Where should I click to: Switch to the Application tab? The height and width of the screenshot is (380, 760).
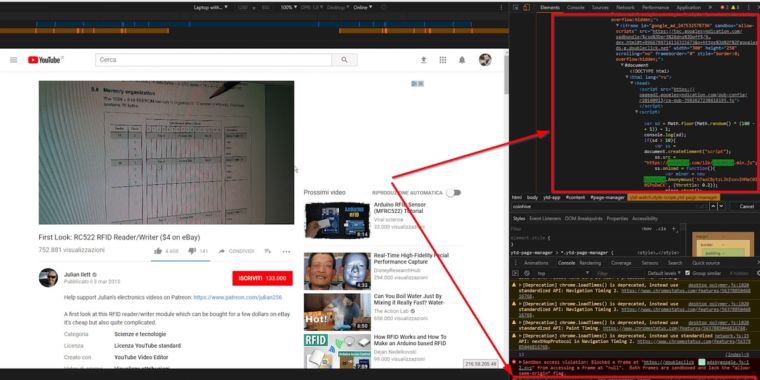coord(689,8)
